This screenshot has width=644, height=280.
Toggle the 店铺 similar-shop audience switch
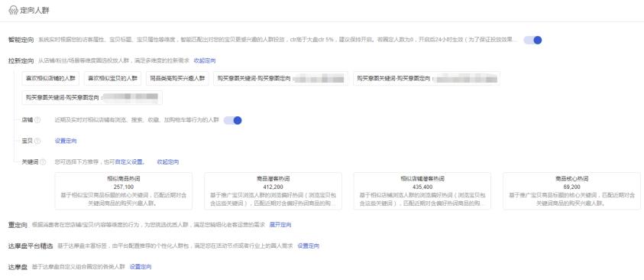pyautogui.click(x=232, y=120)
